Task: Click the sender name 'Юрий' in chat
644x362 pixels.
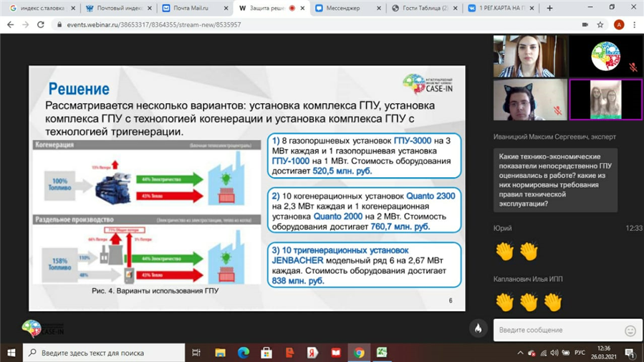Action: (x=502, y=228)
